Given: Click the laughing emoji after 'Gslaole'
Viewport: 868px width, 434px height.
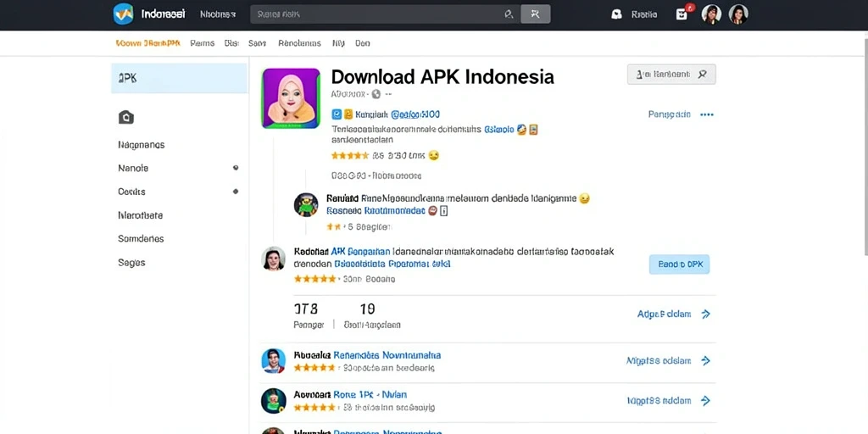Looking at the screenshot, I should (x=521, y=130).
